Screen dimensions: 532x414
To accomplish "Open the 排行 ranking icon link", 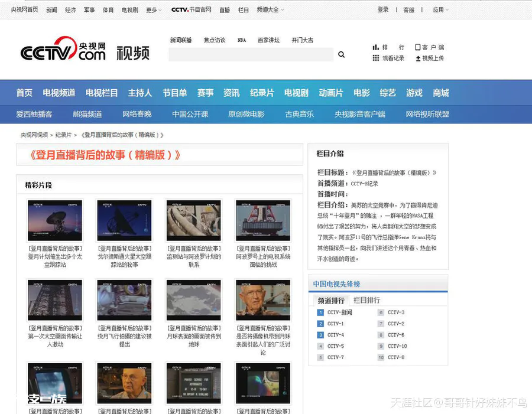I will [x=388, y=47].
